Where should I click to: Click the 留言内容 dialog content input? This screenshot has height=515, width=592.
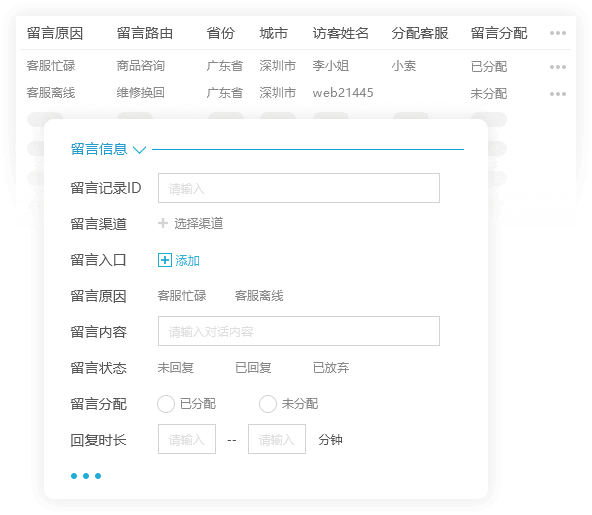pos(299,331)
